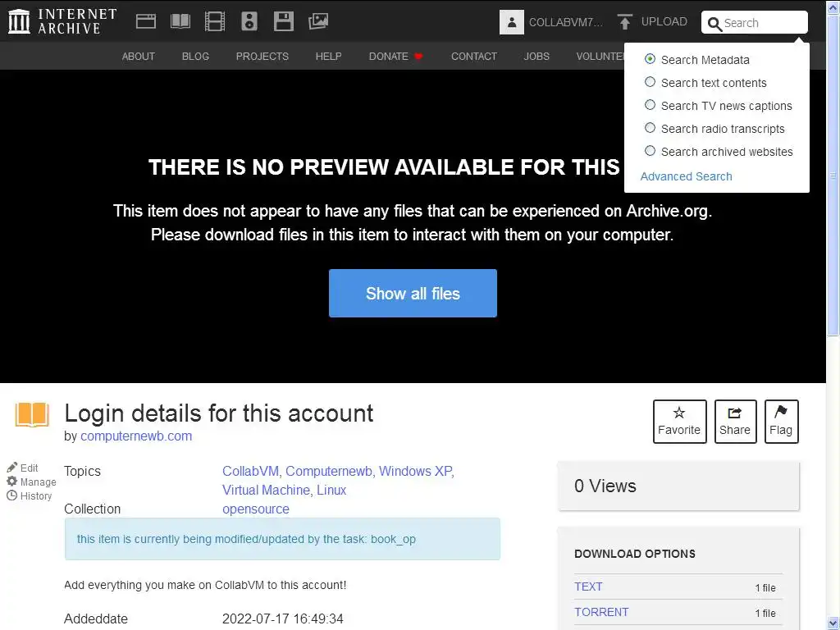Viewport: 840px width, 630px height.
Task: Select Search archived websites option
Action: coord(650,151)
